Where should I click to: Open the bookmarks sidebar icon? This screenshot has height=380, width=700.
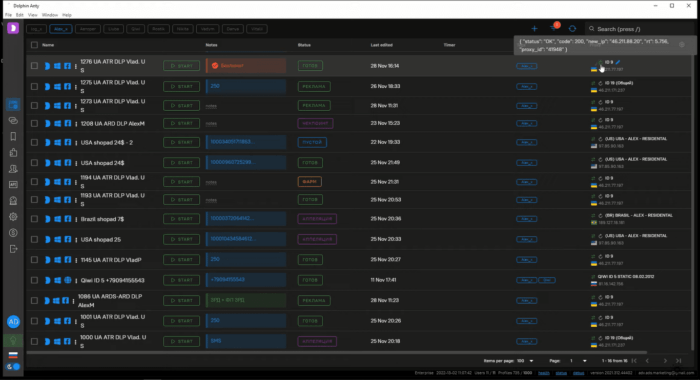pos(13,136)
